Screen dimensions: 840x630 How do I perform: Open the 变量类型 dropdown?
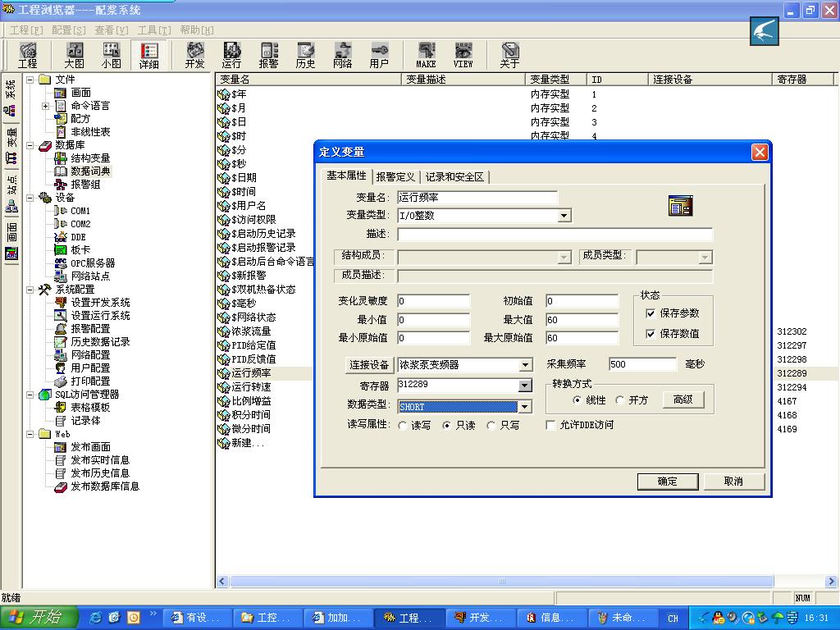point(564,216)
